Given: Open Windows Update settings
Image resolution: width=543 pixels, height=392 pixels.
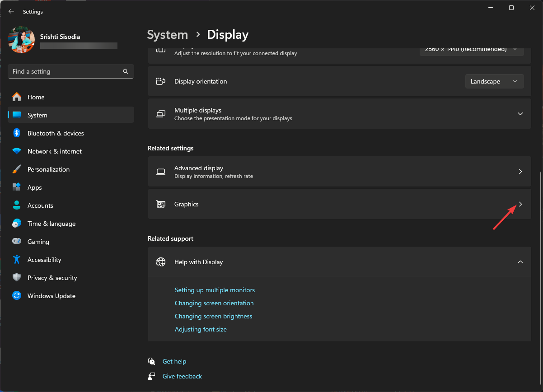Looking at the screenshot, I should pos(71,296).
